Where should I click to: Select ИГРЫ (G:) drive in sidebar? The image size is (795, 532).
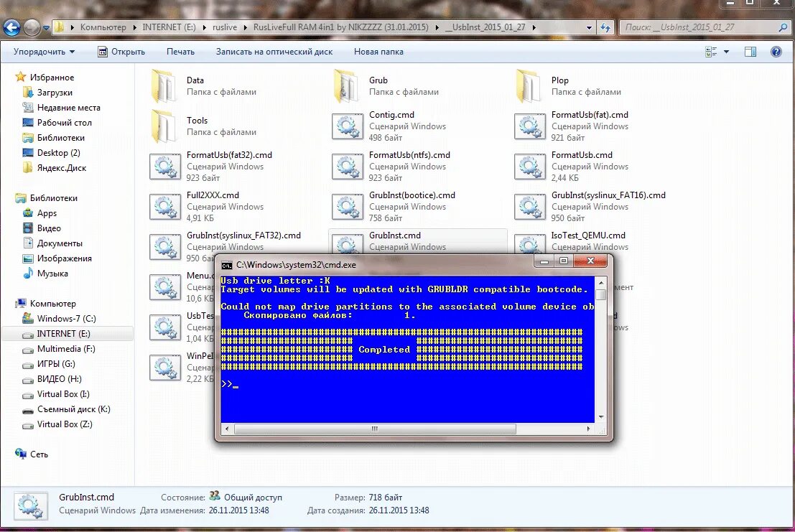click(x=56, y=364)
